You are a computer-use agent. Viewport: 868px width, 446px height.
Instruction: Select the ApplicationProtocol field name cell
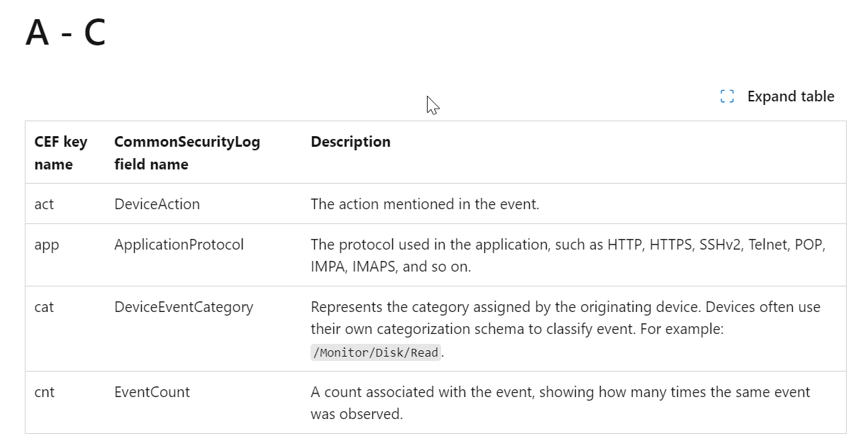click(179, 245)
